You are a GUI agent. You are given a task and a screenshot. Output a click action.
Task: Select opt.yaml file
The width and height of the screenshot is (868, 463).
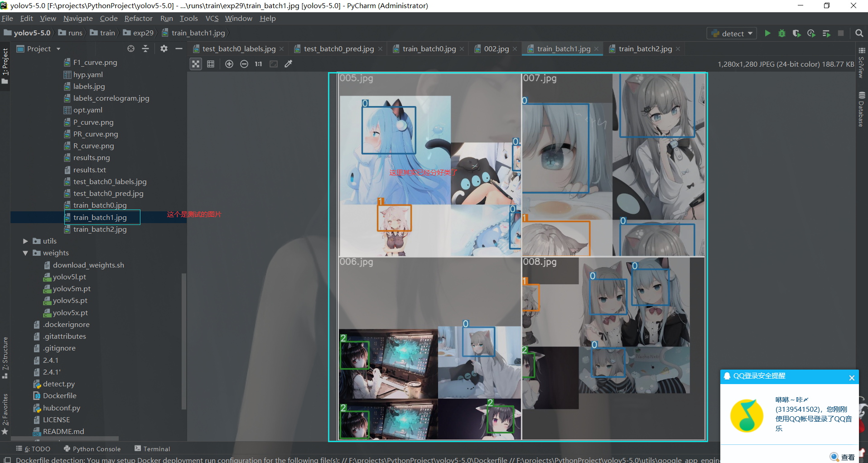(x=87, y=110)
